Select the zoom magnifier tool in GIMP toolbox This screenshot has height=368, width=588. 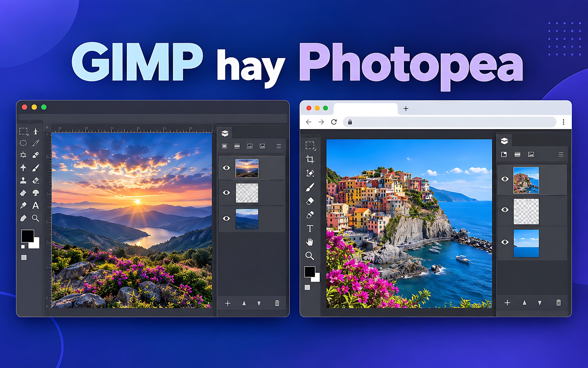pos(36,218)
